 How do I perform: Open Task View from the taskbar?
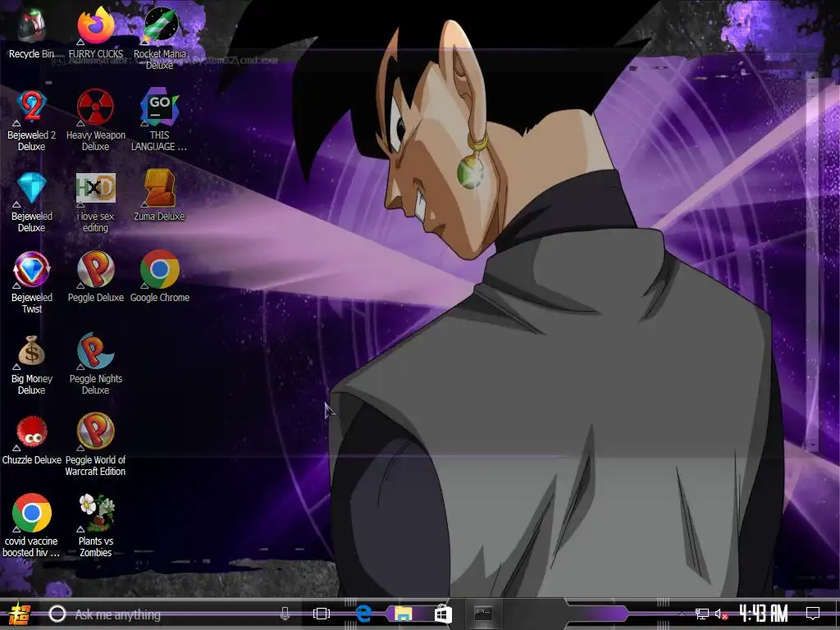click(322, 614)
